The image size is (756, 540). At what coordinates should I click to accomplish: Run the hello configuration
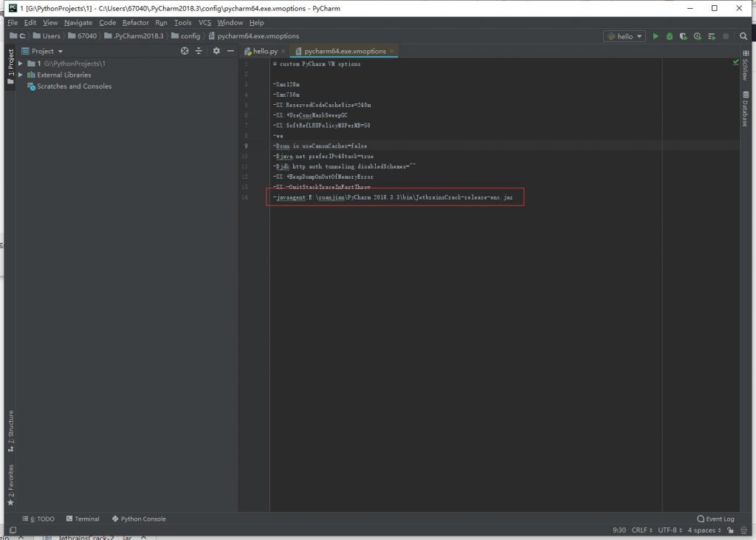656,36
